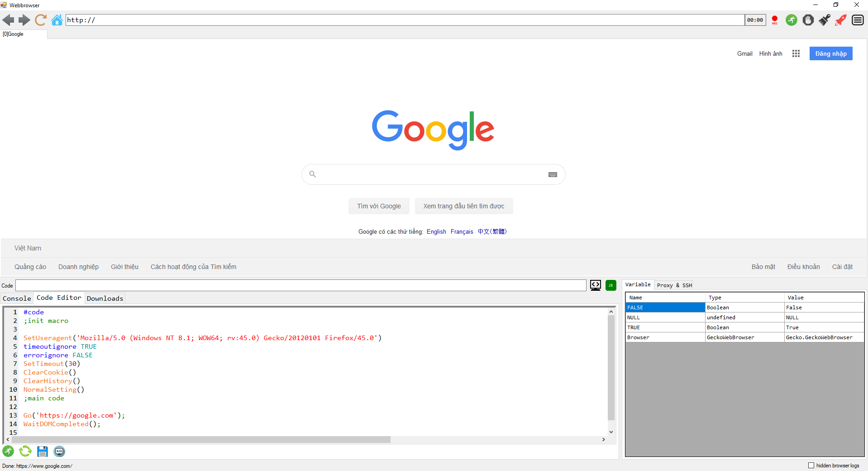Click the English language link
This screenshot has width=868, height=471.
[x=436, y=231]
